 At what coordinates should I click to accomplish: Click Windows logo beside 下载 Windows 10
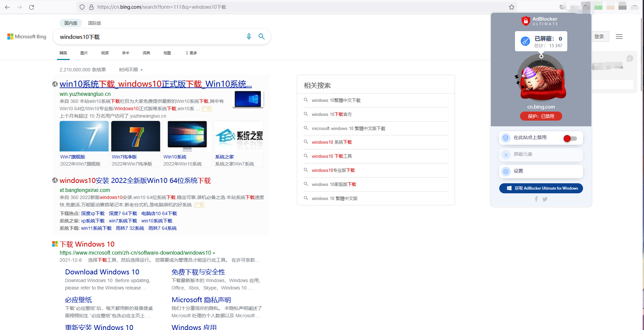point(55,244)
